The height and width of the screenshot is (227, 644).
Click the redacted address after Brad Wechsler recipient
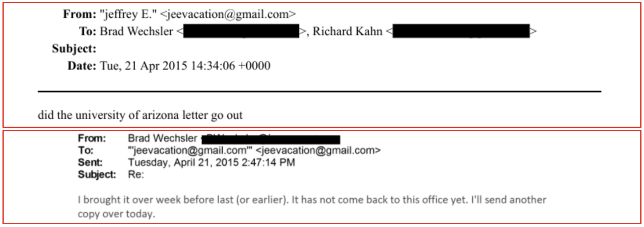point(241,32)
